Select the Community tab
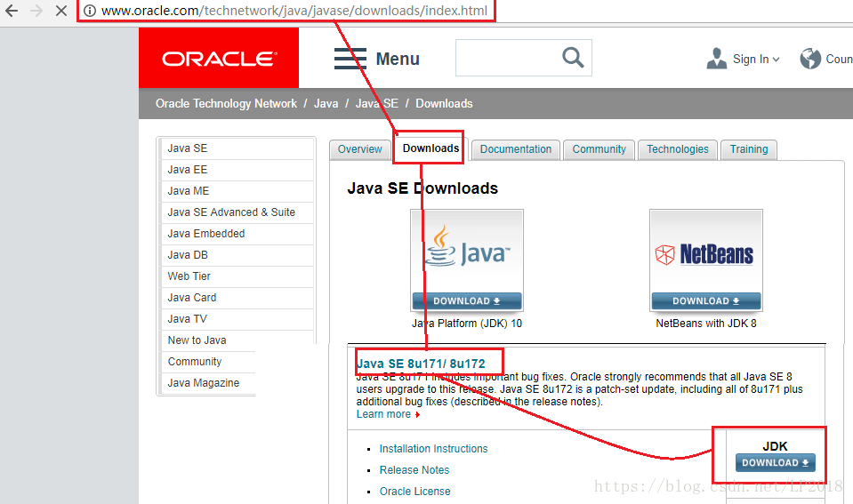This screenshot has width=853, height=504. [599, 149]
